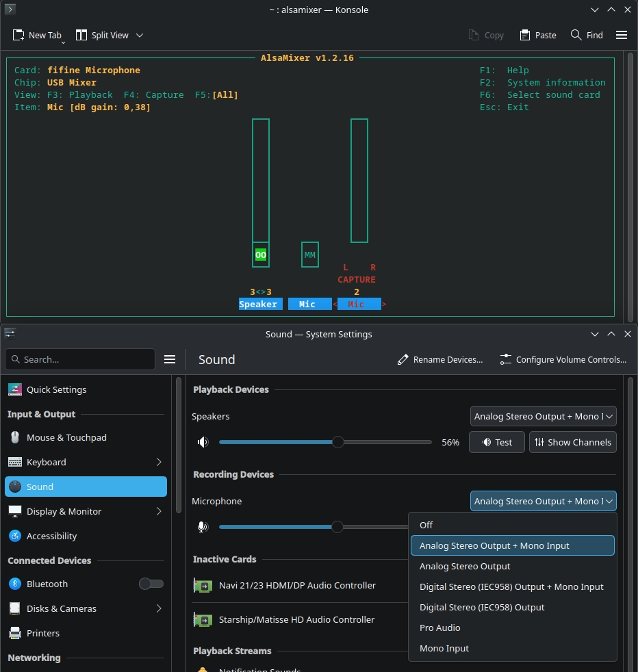638x672 pixels.
Task: Click Konsole window keep-above arrow button
Action: 611,10
